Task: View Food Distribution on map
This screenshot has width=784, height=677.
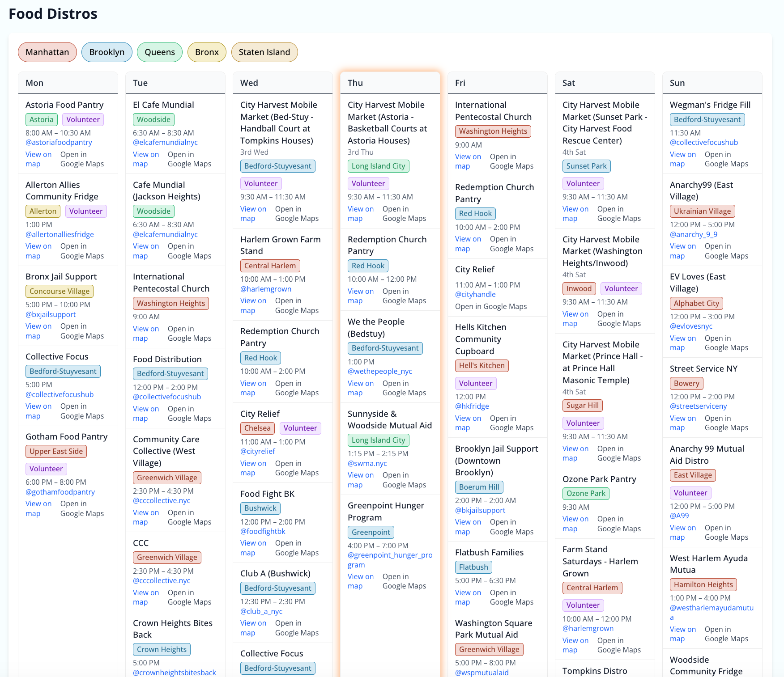Action: (146, 414)
